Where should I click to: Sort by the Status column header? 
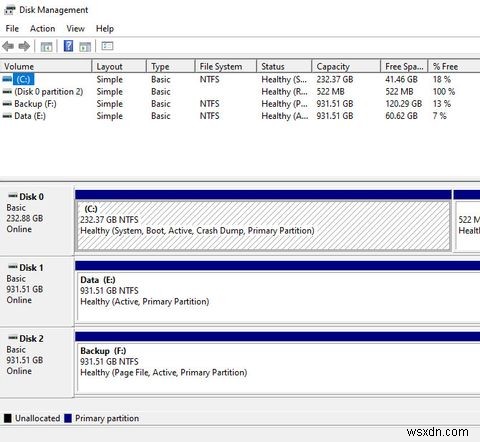click(284, 66)
